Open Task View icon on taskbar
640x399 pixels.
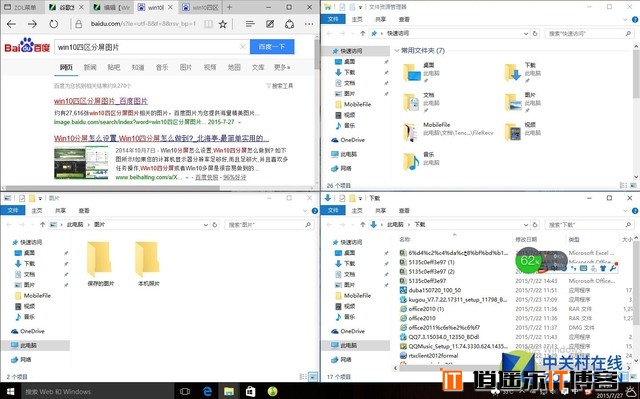pyautogui.click(x=185, y=391)
